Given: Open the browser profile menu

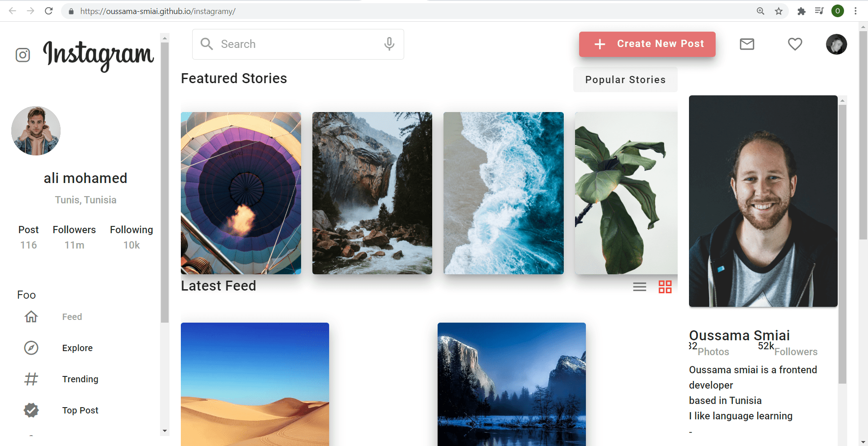Looking at the screenshot, I should (838, 11).
